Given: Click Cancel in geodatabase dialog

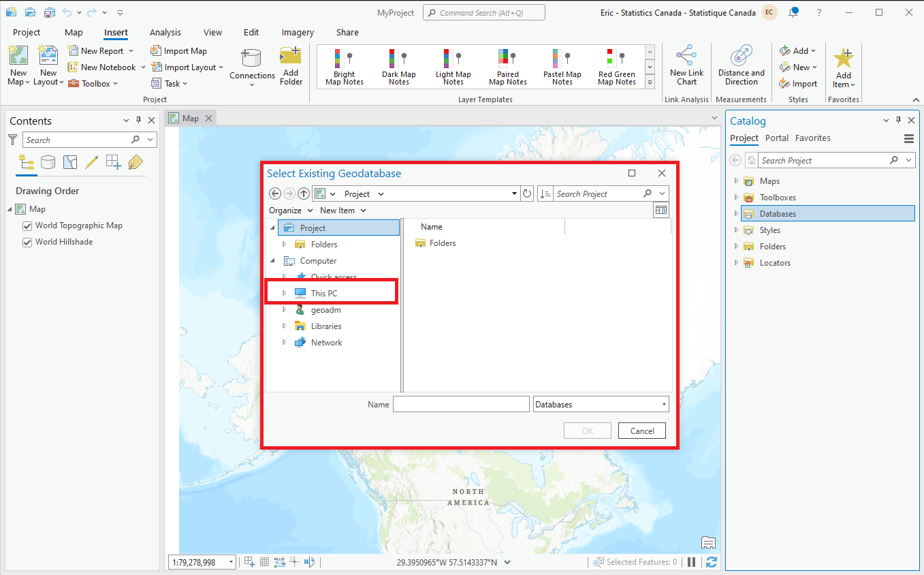Looking at the screenshot, I should pos(642,431).
